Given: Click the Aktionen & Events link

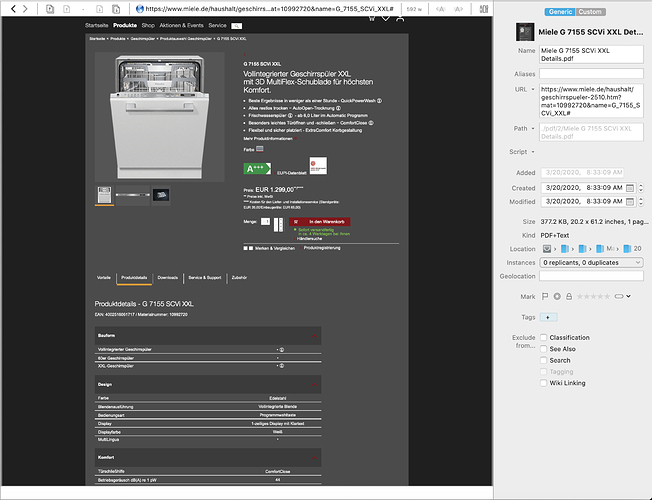Looking at the screenshot, I should click(181, 25).
